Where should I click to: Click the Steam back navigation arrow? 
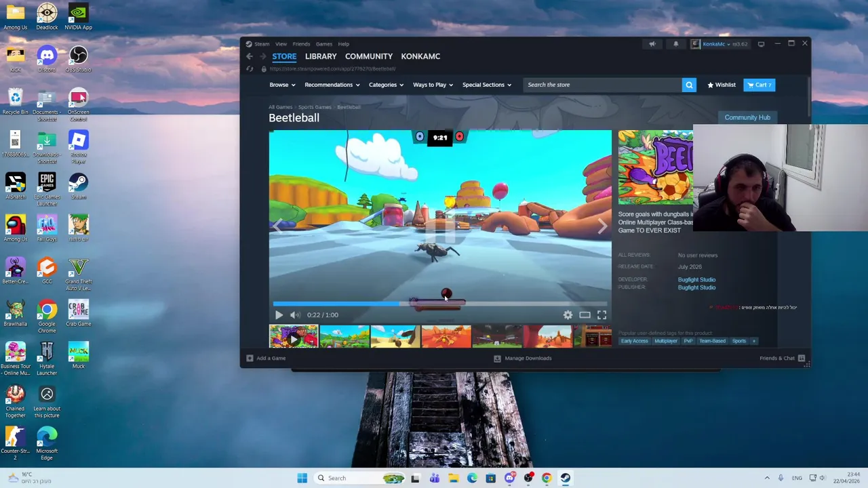point(250,56)
